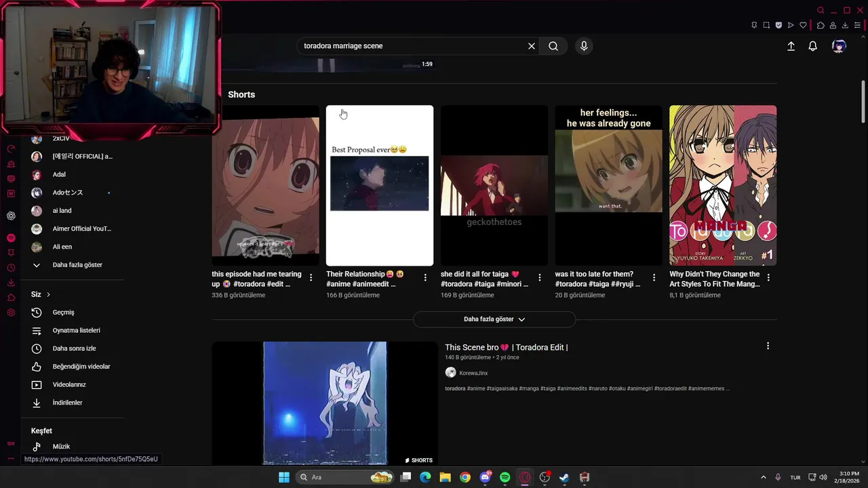Screen dimensions: 868x488
Task: Click the Opera GX pin icon in address bar
Action: (754, 25)
